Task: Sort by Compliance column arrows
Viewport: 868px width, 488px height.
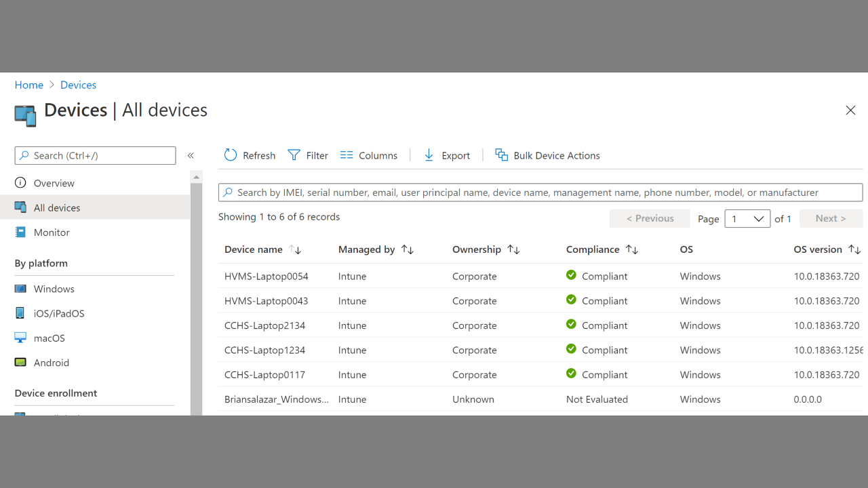Action: point(632,249)
